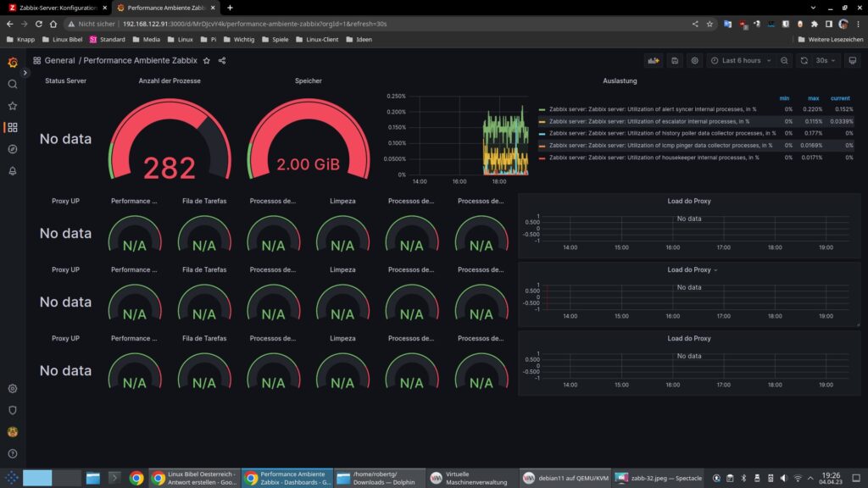Switch to debian11 auf QEMU/KVM taskbar entry
The width and height of the screenshot is (868, 488).
pyautogui.click(x=565, y=478)
